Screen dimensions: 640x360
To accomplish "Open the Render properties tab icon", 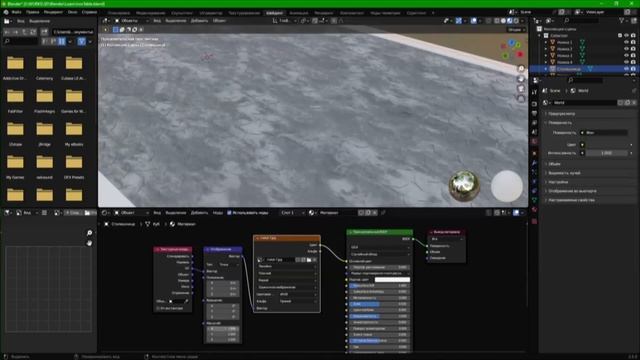I will click(534, 104).
